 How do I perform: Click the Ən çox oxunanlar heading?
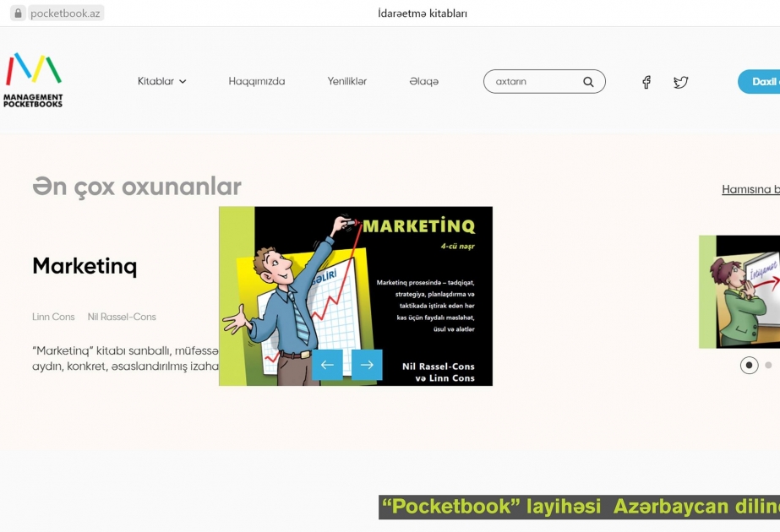point(137,187)
